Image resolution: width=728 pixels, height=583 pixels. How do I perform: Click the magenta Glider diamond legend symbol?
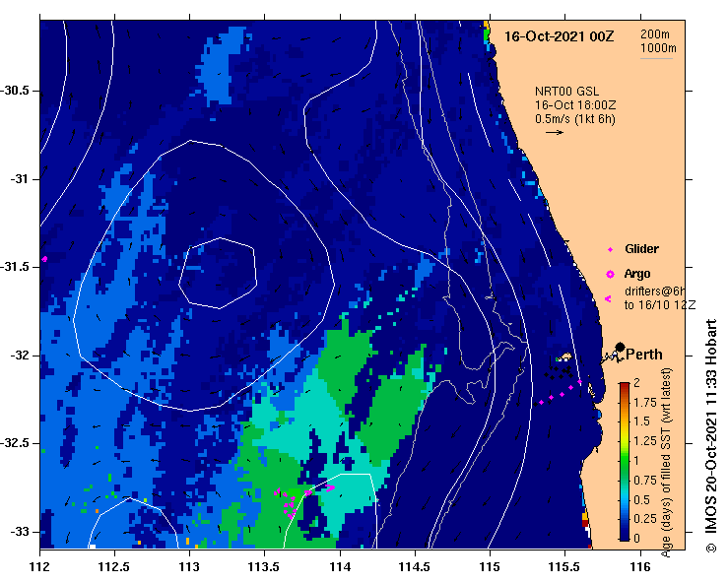tap(610, 250)
